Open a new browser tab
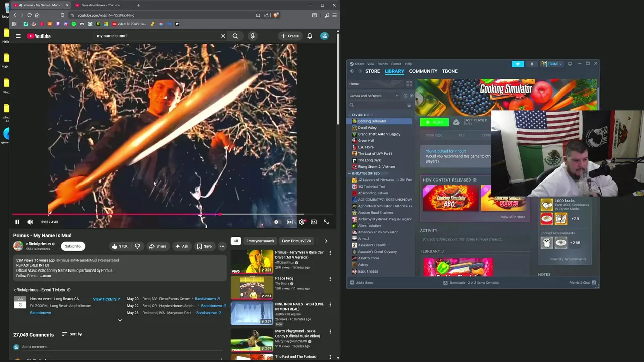This screenshot has height=362, width=644. pos(138,5)
